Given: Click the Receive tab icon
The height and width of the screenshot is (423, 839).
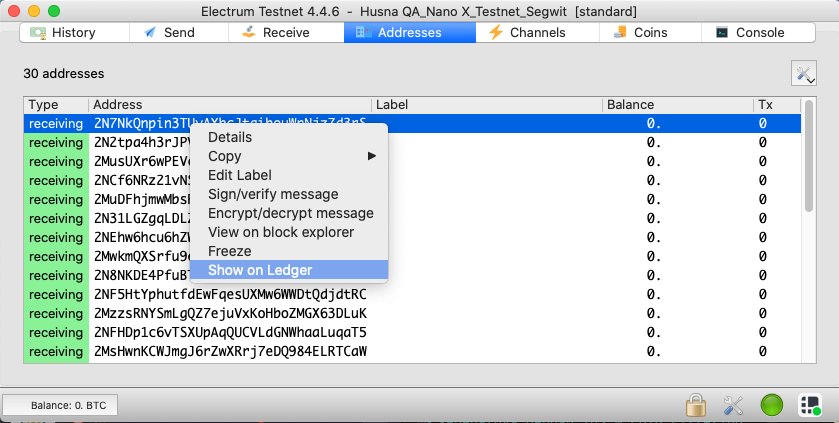Looking at the screenshot, I should (x=248, y=32).
